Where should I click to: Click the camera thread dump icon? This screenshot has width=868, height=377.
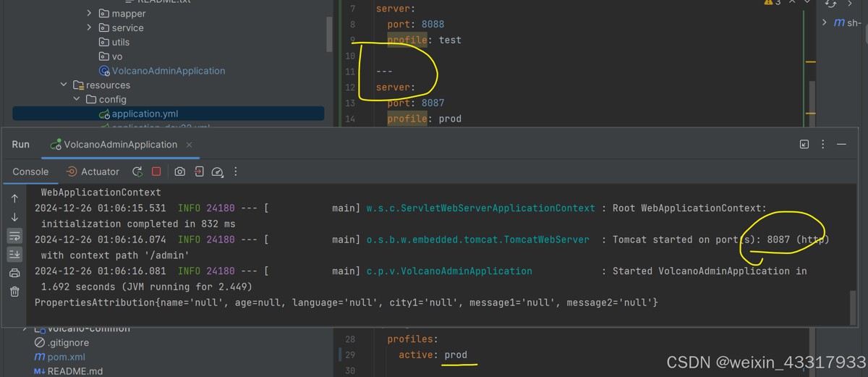(180, 171)
